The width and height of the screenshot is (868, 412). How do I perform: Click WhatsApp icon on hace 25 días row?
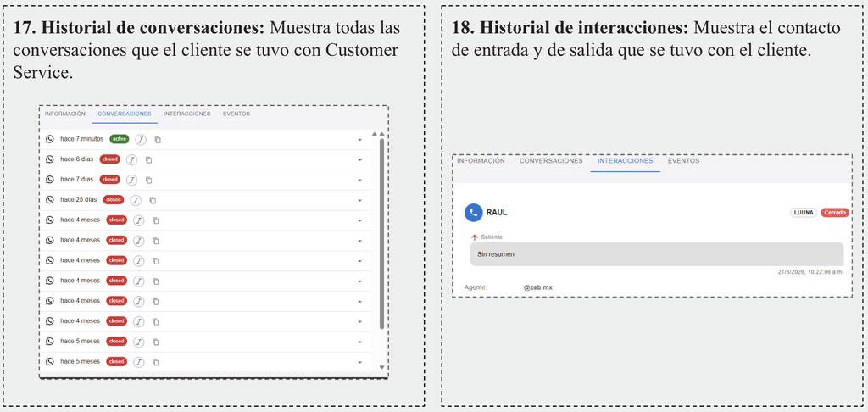tap(50, 200)
